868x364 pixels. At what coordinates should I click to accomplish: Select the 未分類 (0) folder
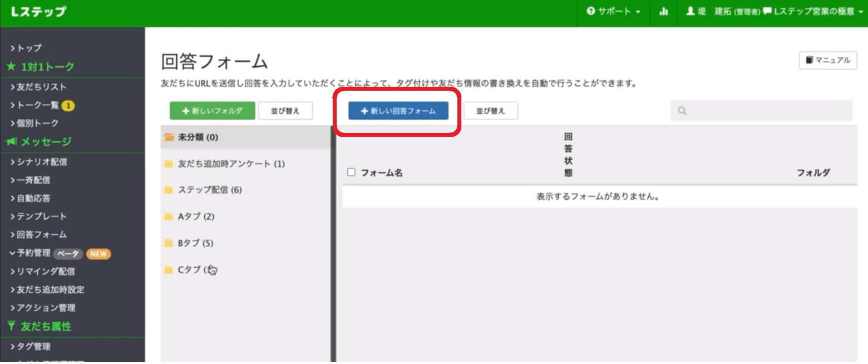pyautogui.click(x=245, y=137)
